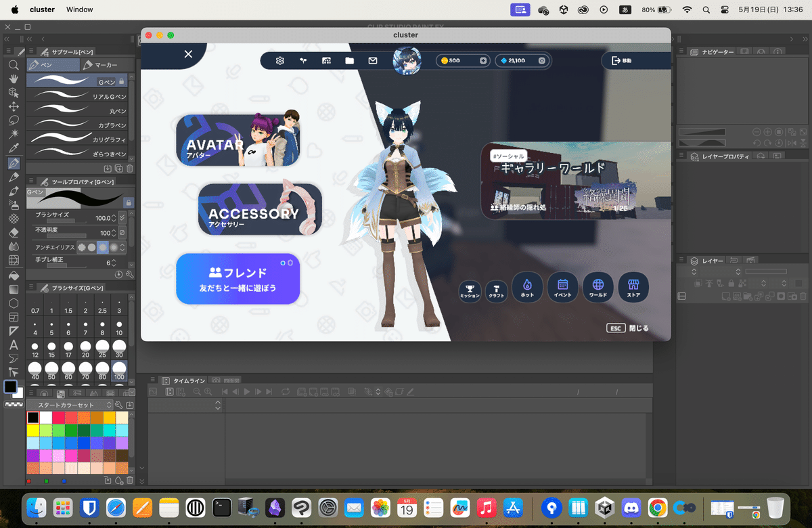Select the active pen tool in toolbar

tap(13, 163)
